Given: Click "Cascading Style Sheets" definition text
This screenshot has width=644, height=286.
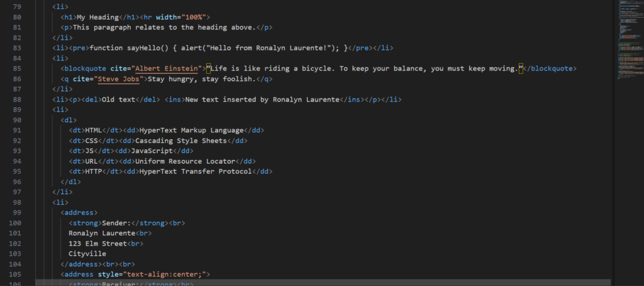Looking at the screenshot, I should (181, 140).
